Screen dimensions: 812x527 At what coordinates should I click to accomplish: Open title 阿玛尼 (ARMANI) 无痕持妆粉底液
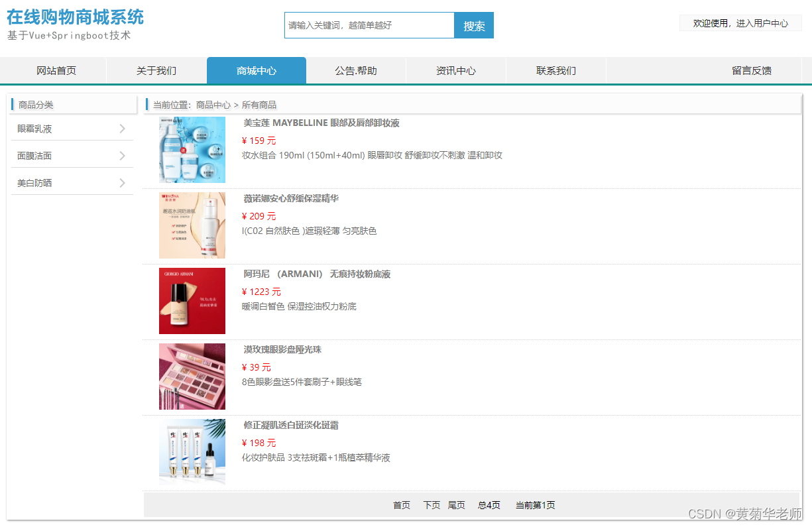(317, 274)
